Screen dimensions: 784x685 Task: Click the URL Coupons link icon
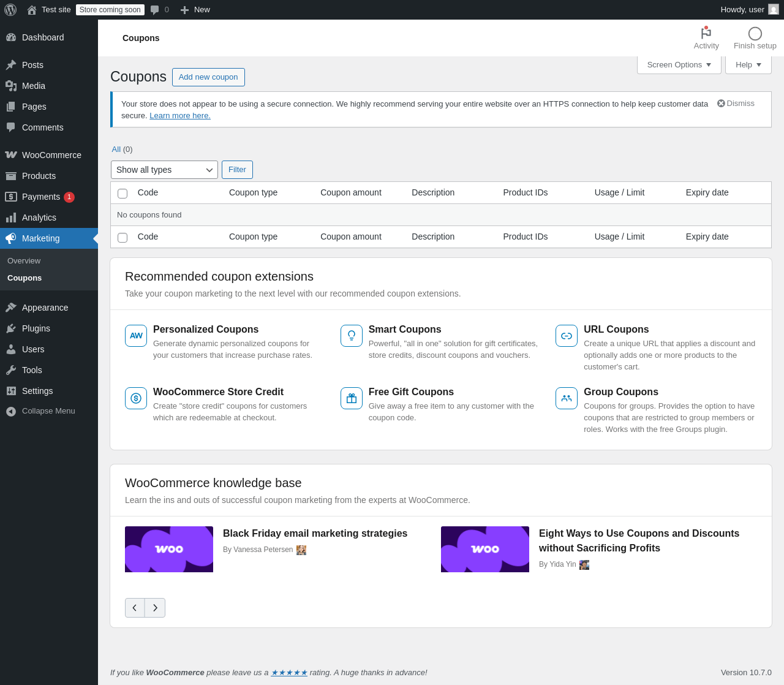567,336
